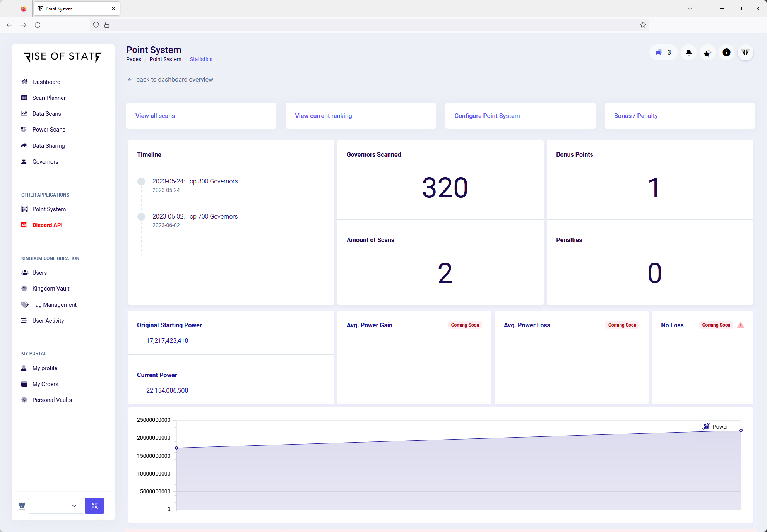Click the coins credit counter icon

(x=659, y=53)
